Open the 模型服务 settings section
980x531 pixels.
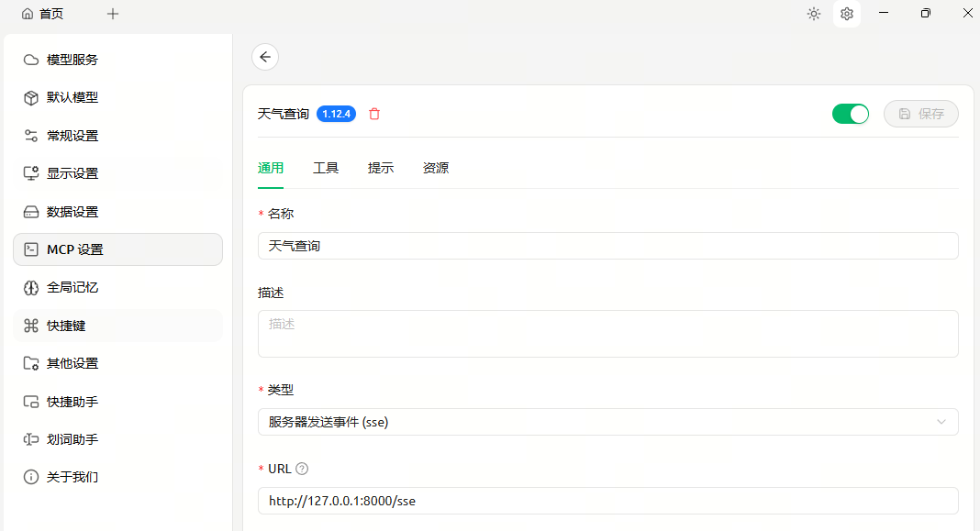coord(72,59)
